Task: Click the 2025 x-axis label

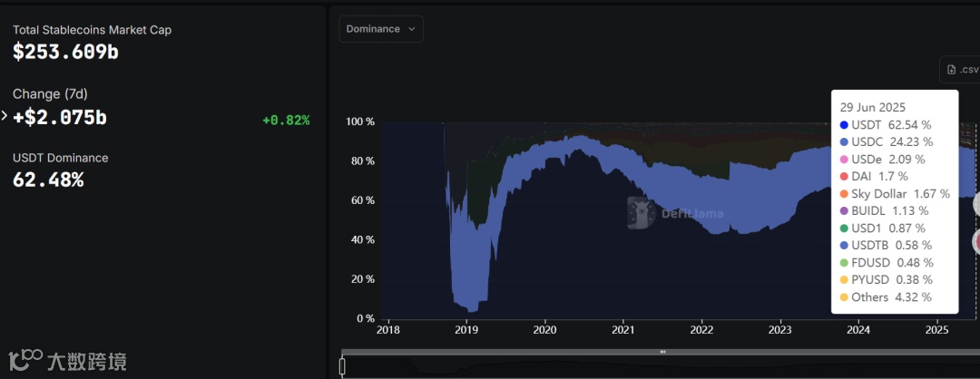Action: point(936,329)
